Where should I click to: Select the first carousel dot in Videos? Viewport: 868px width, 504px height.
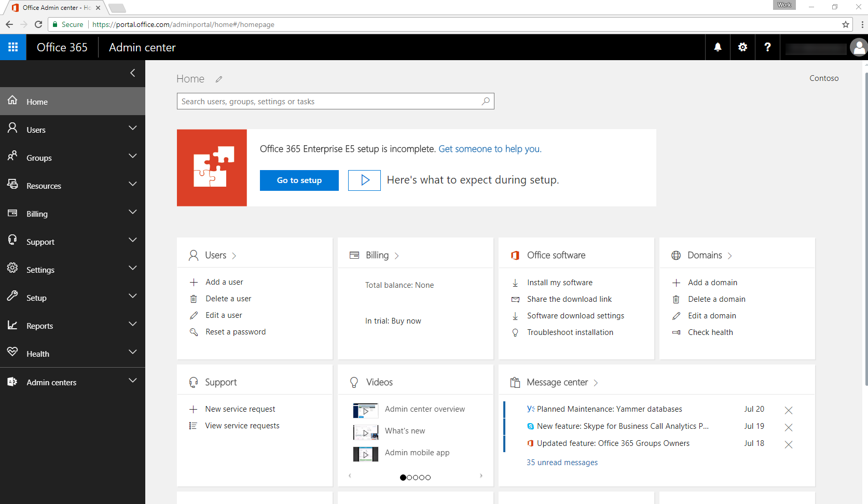(x=403, y=478)
